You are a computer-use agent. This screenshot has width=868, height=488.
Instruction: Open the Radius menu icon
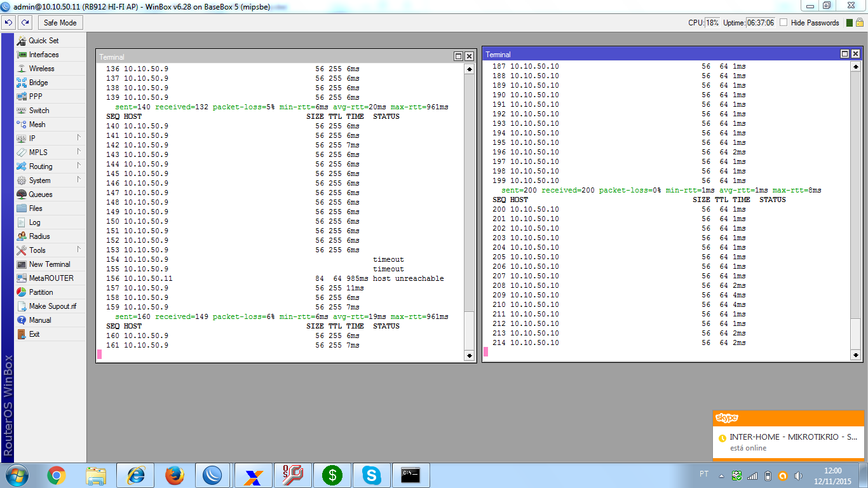click(22, 236)
